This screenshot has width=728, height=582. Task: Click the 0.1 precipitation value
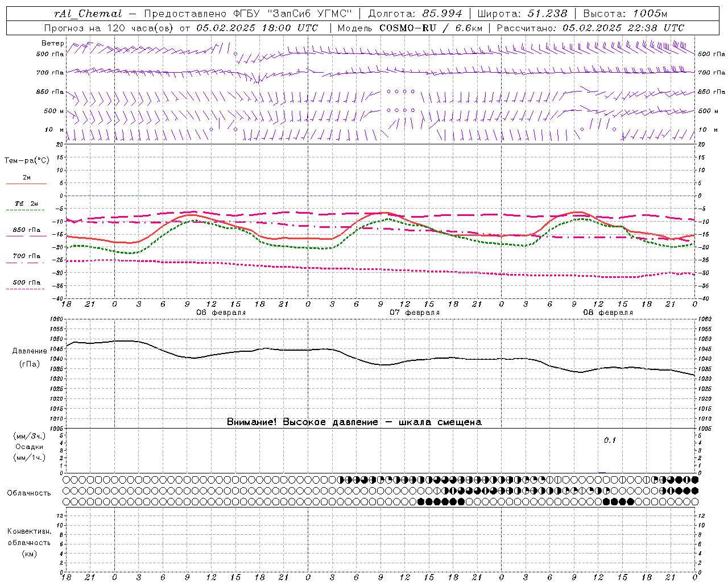click(610, 440)
